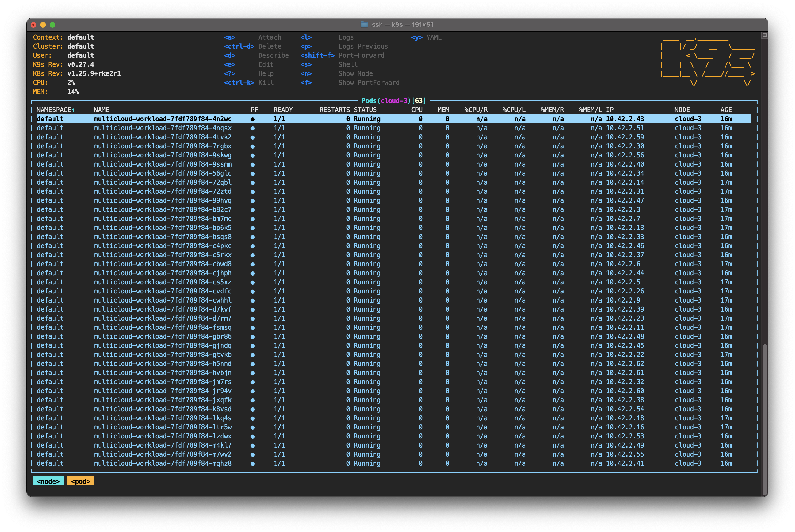Click the Shell shortcut <s>
The image size is (795, 532).
[306, 64]
